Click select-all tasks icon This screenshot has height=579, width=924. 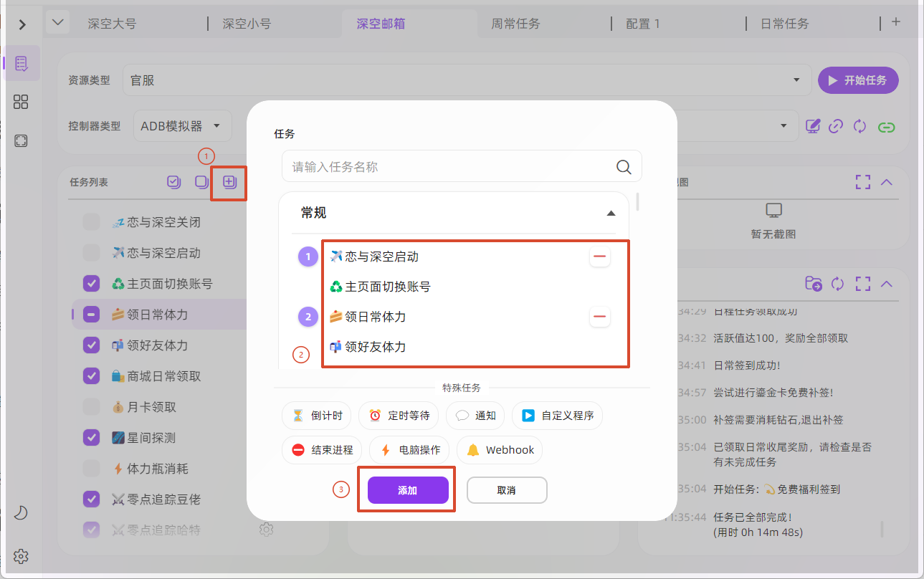(173, 182)
